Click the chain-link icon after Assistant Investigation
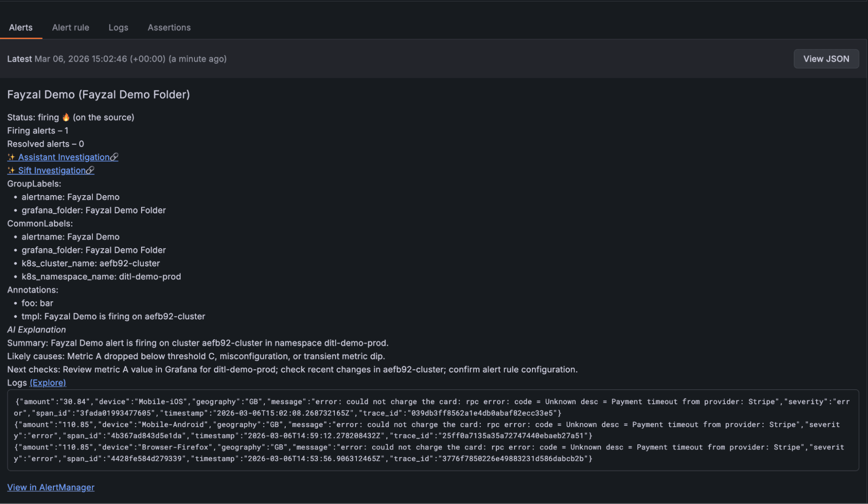The width and height of the screenshot is (868, 504). [x=115, y=157]
